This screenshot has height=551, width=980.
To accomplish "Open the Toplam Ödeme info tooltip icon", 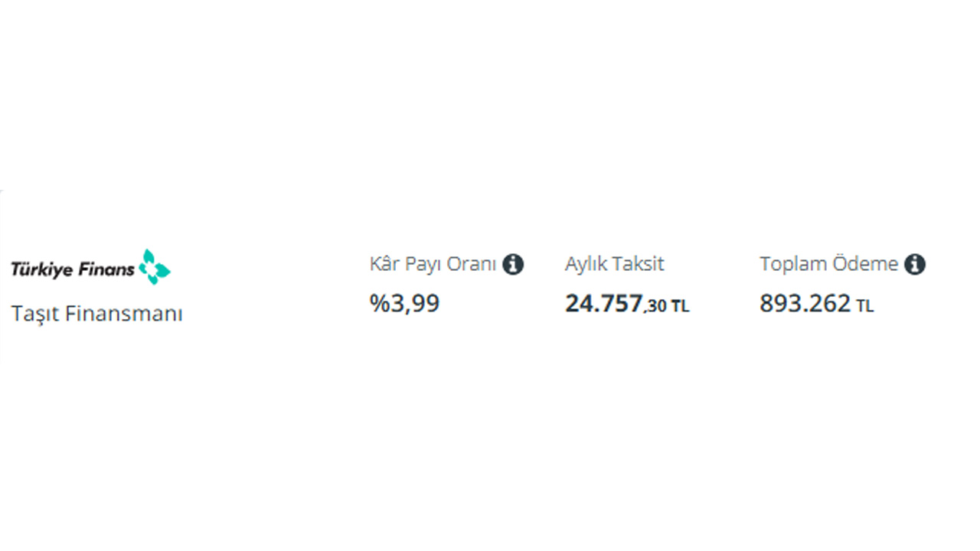I will click(x=915, y=265).
